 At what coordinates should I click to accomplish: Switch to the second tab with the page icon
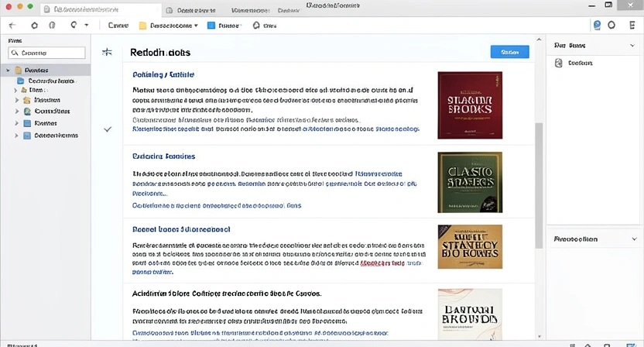pyautogui.click(x=191, y=10)
